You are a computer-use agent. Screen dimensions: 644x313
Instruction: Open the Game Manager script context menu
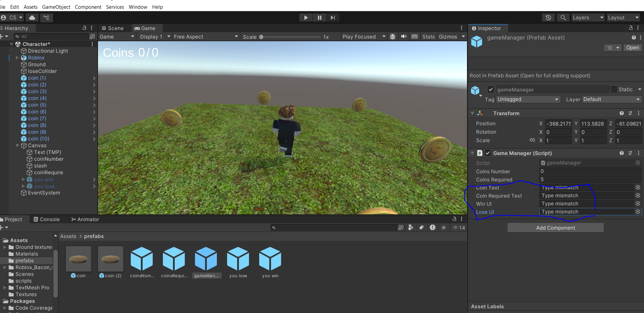638,153
